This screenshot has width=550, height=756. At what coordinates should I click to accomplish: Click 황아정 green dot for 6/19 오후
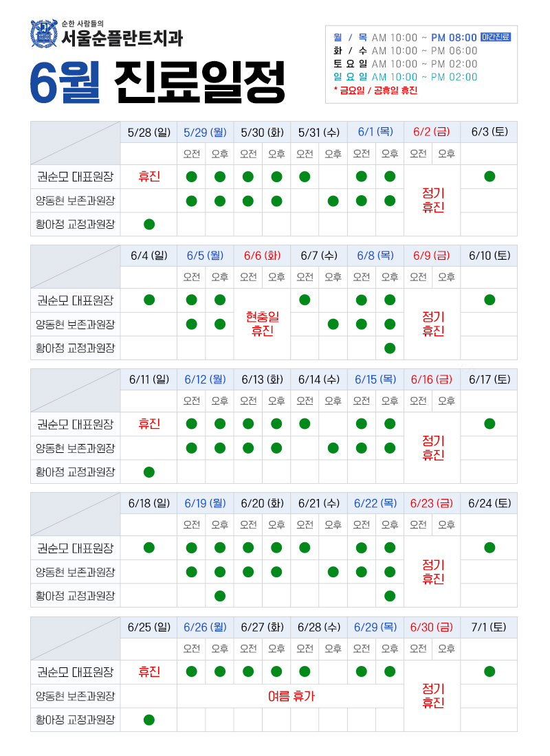(x=220, y=596)
